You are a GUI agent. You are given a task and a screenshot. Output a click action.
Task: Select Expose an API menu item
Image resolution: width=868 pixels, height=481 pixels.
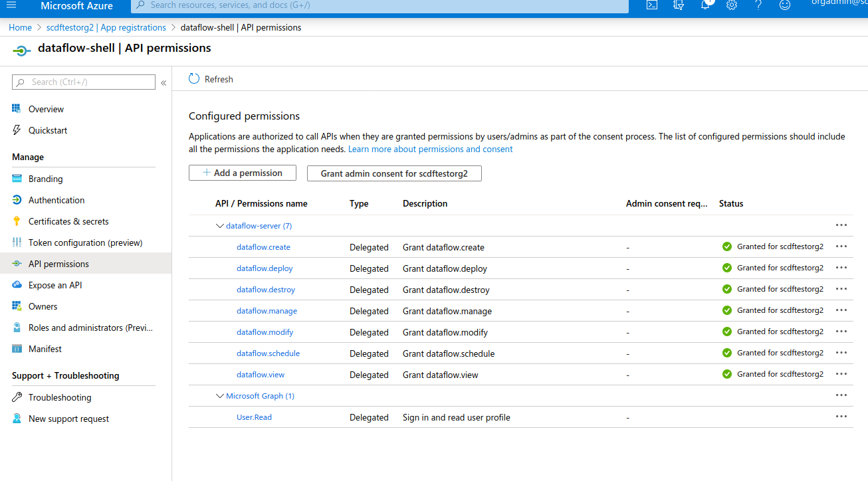pos(55,285)
